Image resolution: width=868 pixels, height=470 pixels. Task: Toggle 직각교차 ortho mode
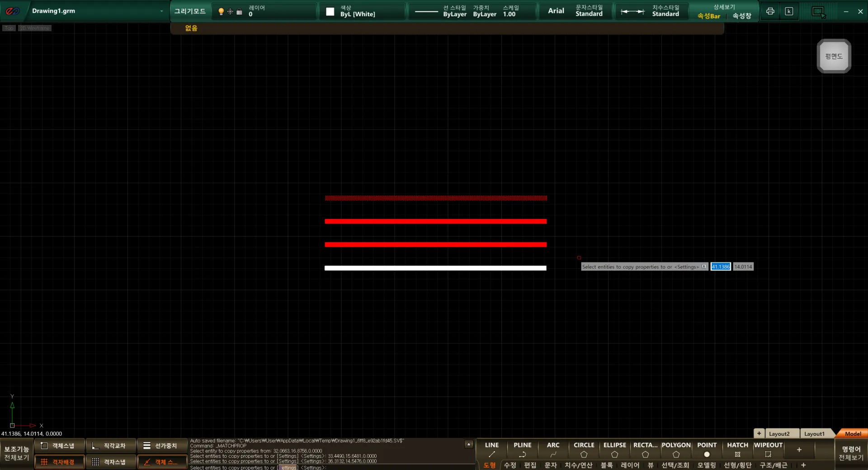tap(111, 446)
